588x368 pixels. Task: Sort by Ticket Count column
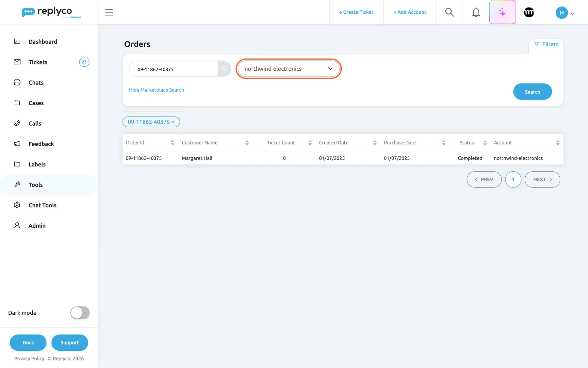[310, 143]
